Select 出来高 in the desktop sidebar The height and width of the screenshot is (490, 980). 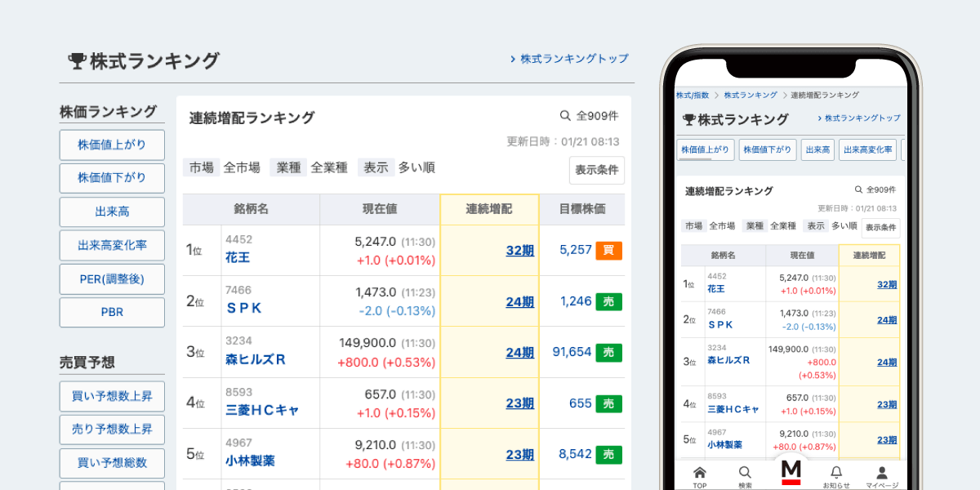[x=112, y=212]
